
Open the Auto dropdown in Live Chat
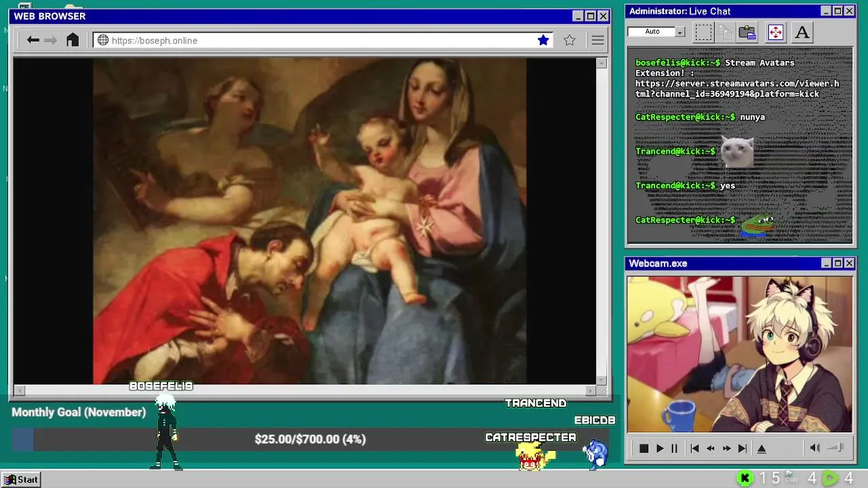click(680, 32)
